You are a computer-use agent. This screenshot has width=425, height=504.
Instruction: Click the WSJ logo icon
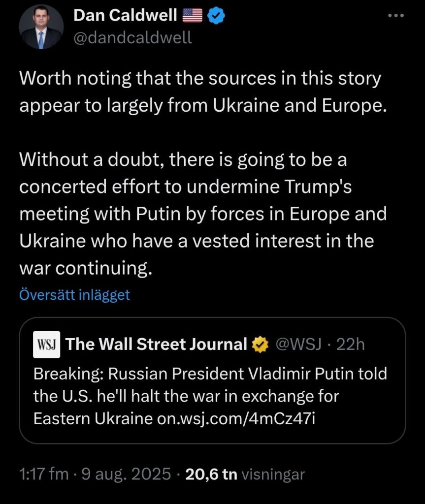tap(46, 344)
